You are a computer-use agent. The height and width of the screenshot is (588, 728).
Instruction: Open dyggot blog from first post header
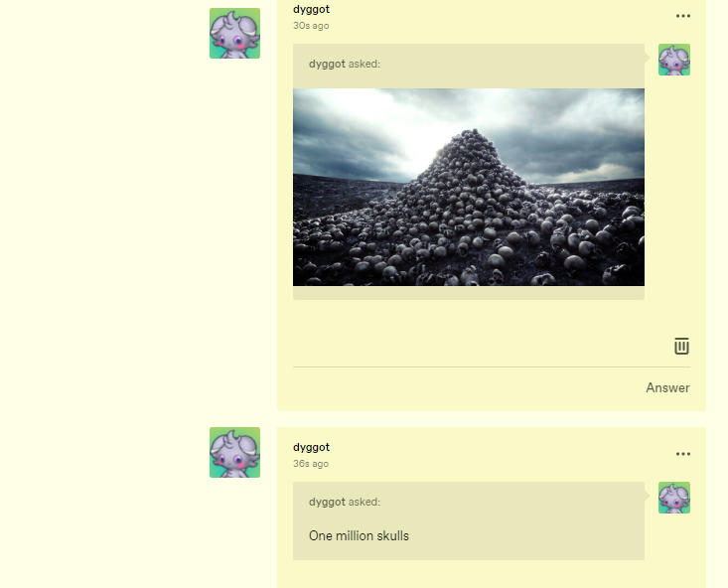(x=311, y=9)
